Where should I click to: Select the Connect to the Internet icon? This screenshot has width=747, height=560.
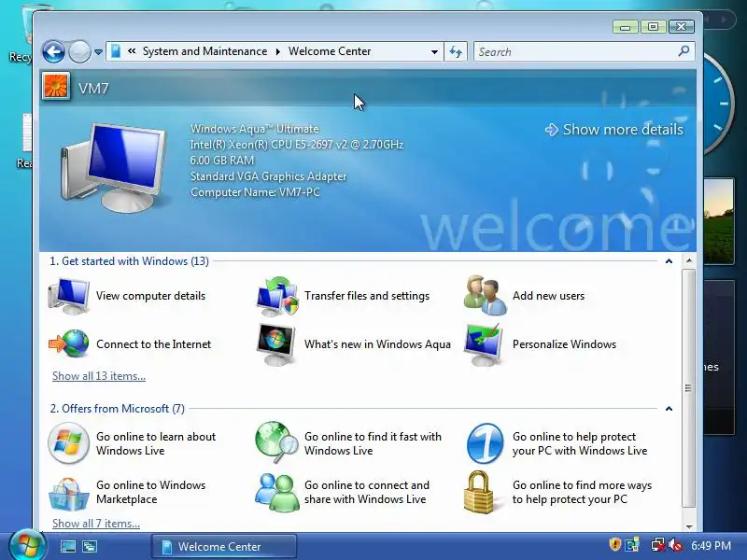coord(69,343)
